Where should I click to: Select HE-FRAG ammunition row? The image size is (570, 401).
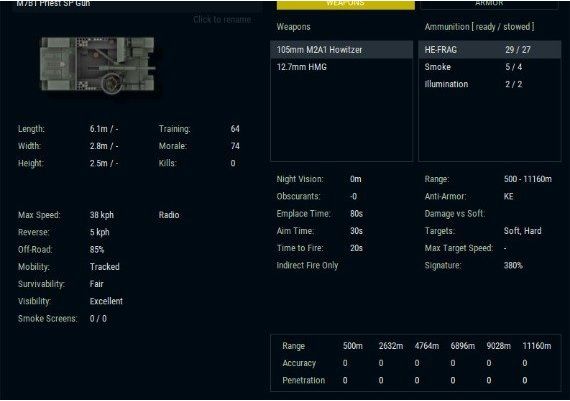click(x=489, y=50)
